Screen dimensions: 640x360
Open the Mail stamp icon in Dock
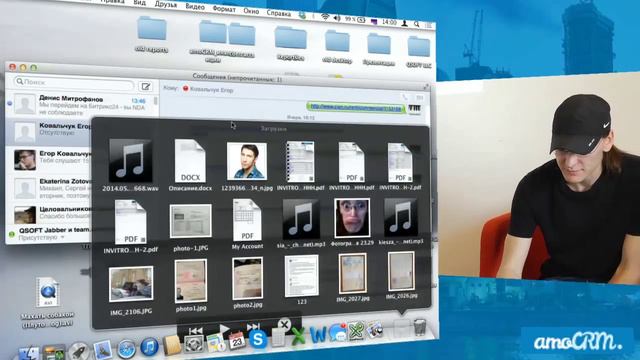[x=102, y=350]
